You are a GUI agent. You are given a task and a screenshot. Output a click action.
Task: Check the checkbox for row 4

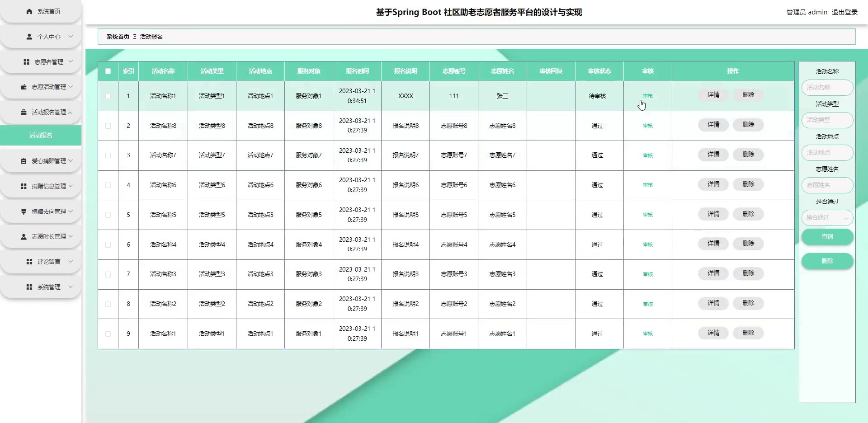(x=108, y=185)
